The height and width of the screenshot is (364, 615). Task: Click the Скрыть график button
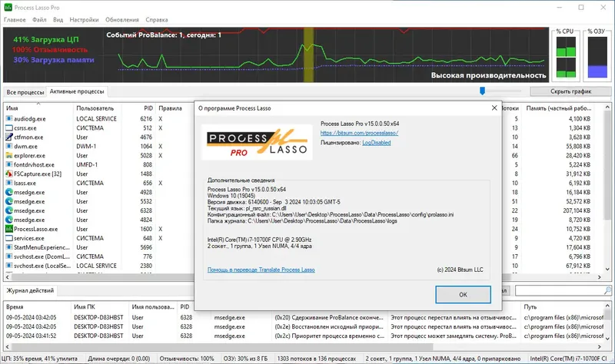pos(570,91)
